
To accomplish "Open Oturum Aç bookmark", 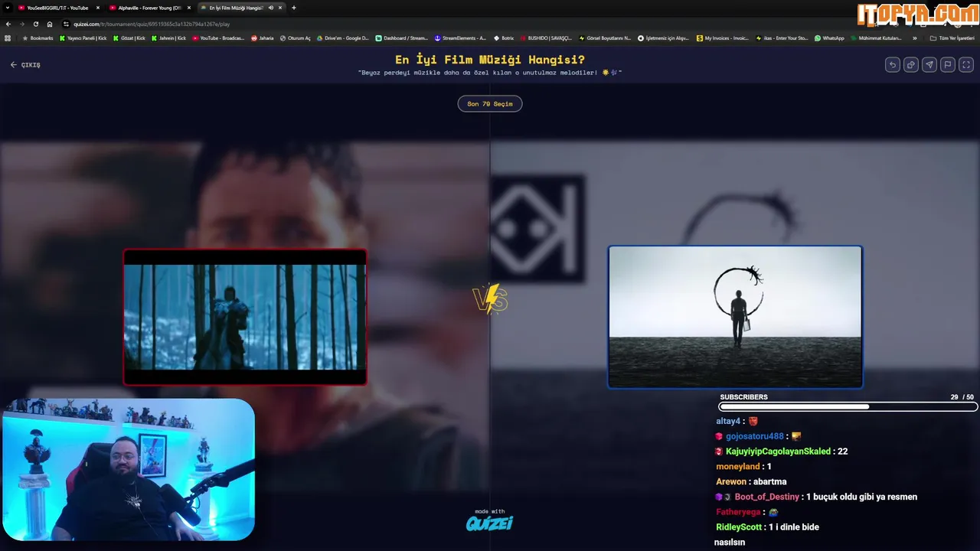I will (x=296, y=37).
